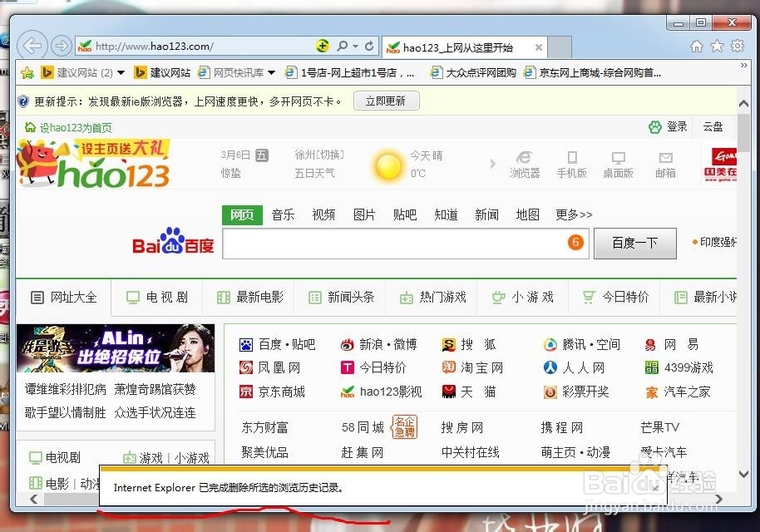Screen dimensions: 760x532
Task: Open 大众点评网团购 favorite
Action: pos(473,72)
